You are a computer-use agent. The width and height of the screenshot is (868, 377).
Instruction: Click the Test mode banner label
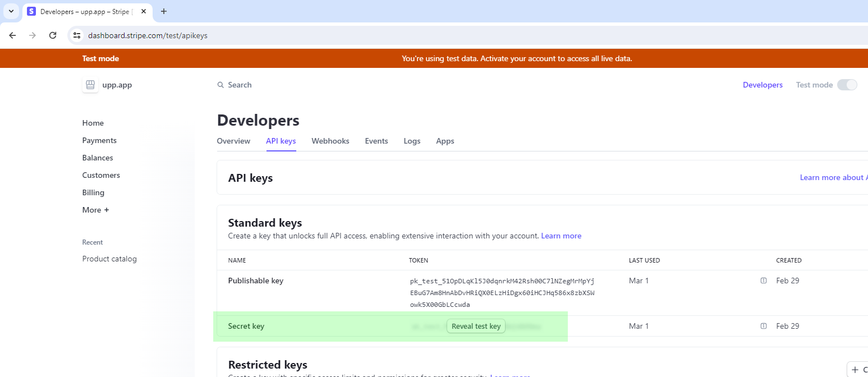pos(100,58)
